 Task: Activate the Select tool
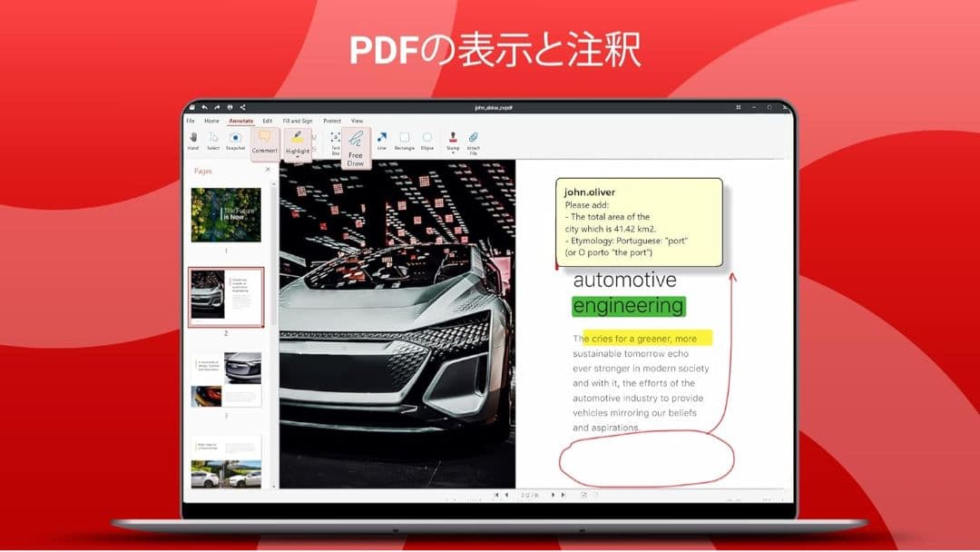(214, 138)
